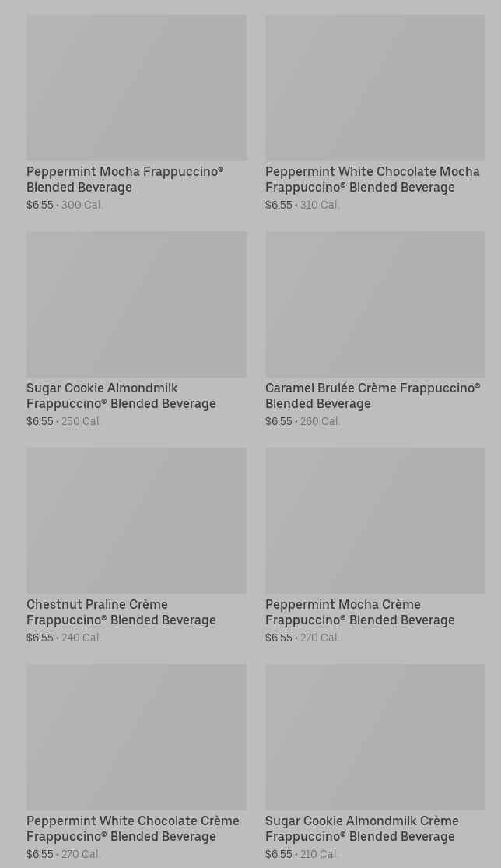This screenshot has height=868, width=501.
Task: Open Peppermint White Chocolate Crème Frappuccino image
Action: (x=136, y=736)
